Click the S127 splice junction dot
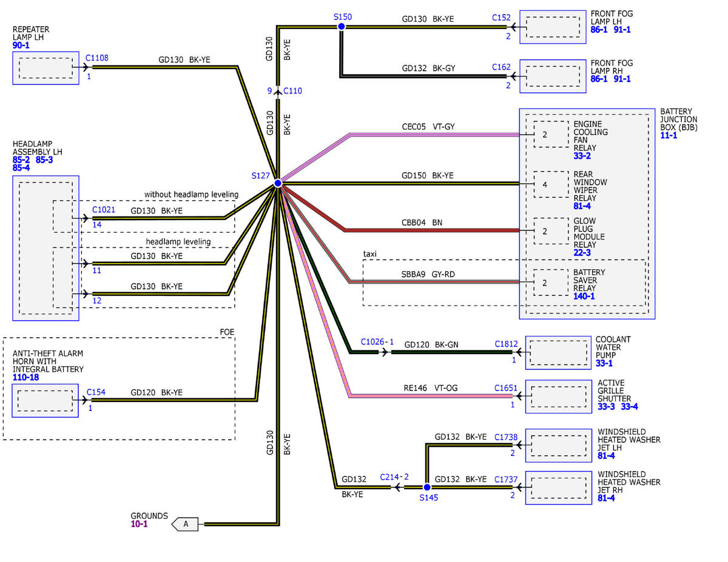 (277, 183)
